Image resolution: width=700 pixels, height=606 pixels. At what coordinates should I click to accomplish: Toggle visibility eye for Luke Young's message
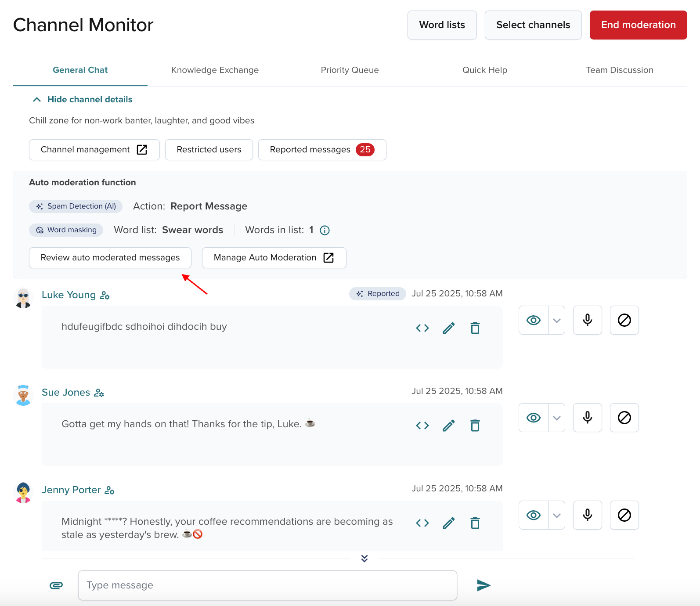tap(534, 320)
